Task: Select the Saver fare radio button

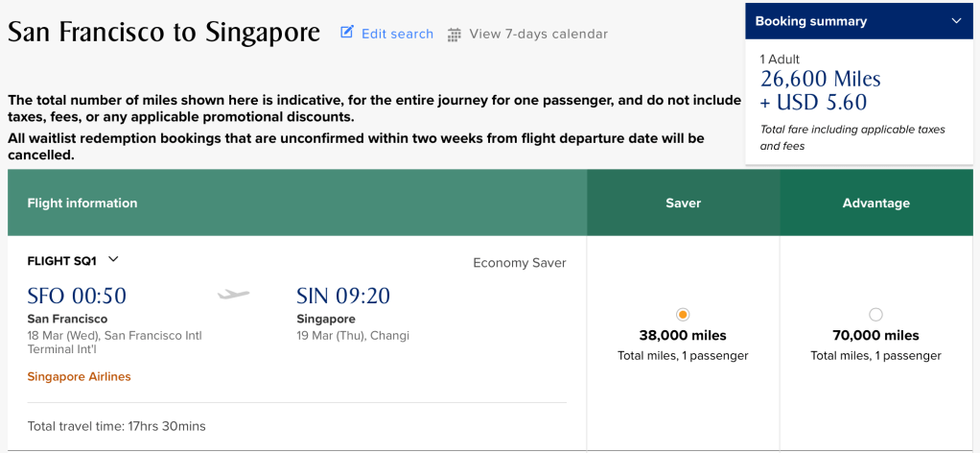Action: click(683, 314)
